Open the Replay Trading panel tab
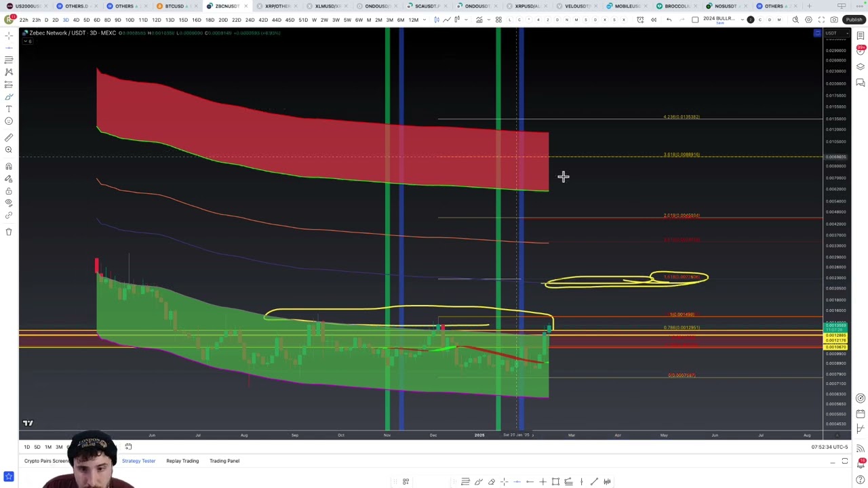868x488 pixels. [182, 461]
